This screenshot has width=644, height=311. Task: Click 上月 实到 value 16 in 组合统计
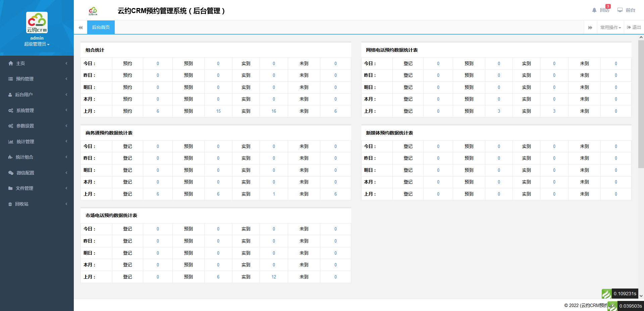(274, 111)
